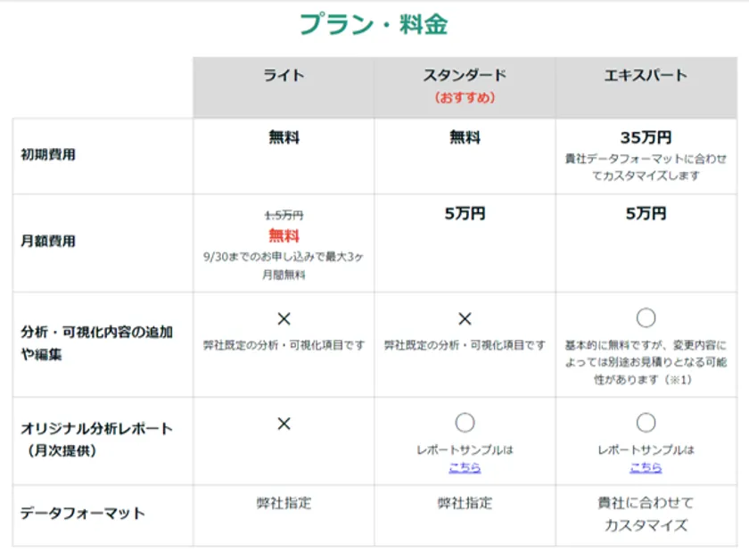Click the 35万円 initial cost for Expert
Viewport: 749px width, 560px height.
click(x=646, y=137)
